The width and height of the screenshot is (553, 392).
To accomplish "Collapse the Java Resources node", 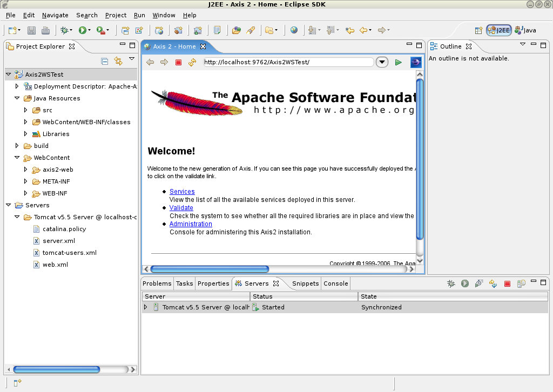I will click(17, 98).
